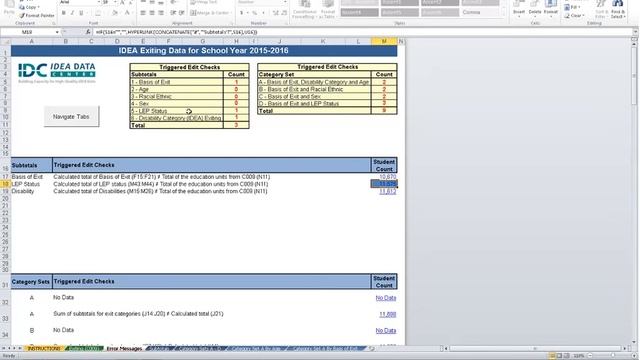
Task: Apply percent style number format
Action: [x=254, y=13]
